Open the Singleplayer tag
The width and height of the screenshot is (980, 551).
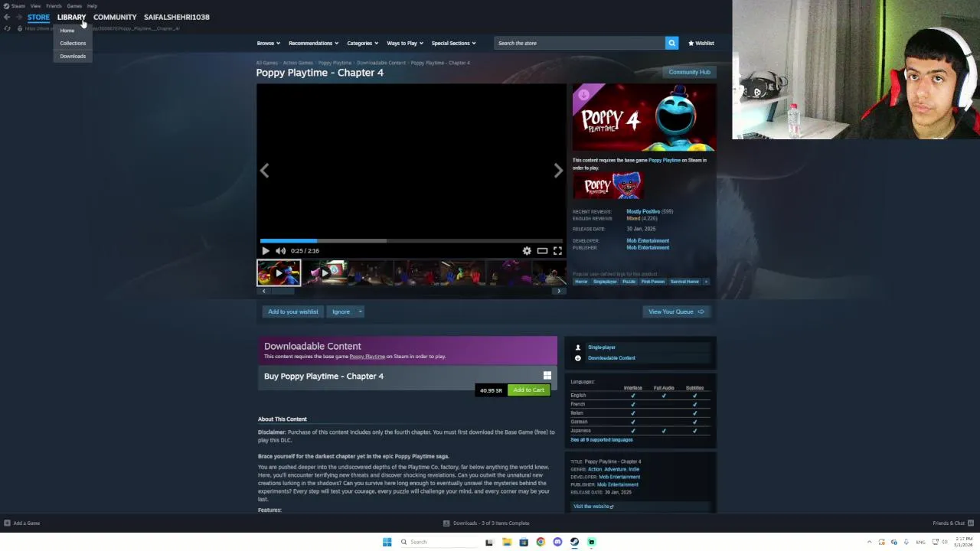tap(605, 282)
